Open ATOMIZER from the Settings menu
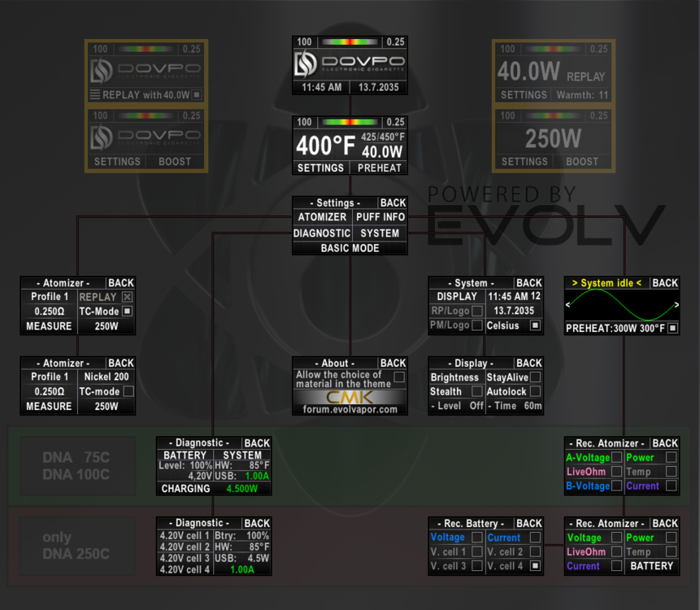The height and width of the screenshot is (610, 700). click(322, 217)
